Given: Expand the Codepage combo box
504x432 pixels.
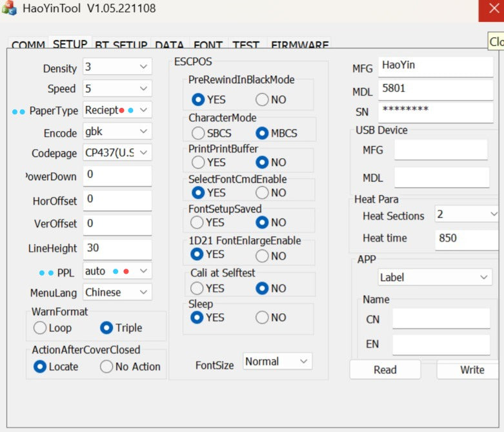Looking at the screenshot, I should [x=117, y=152].
